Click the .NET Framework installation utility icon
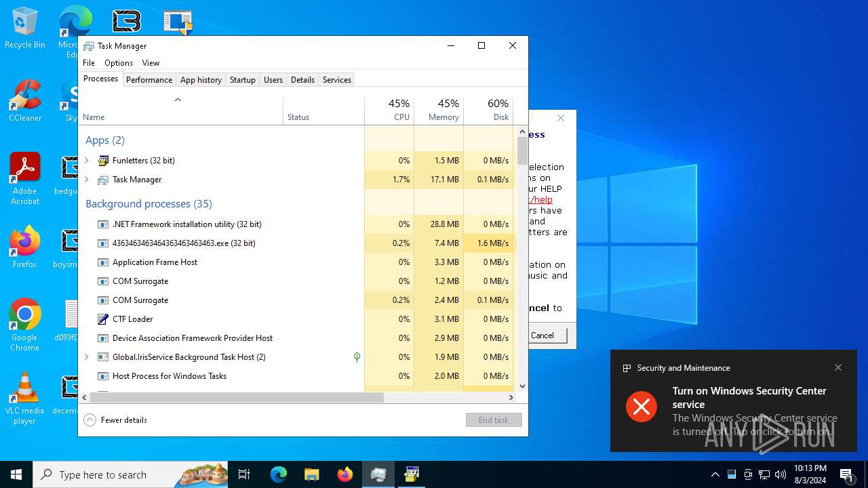This screenshot has width=868, height=488. click(103, 224)
